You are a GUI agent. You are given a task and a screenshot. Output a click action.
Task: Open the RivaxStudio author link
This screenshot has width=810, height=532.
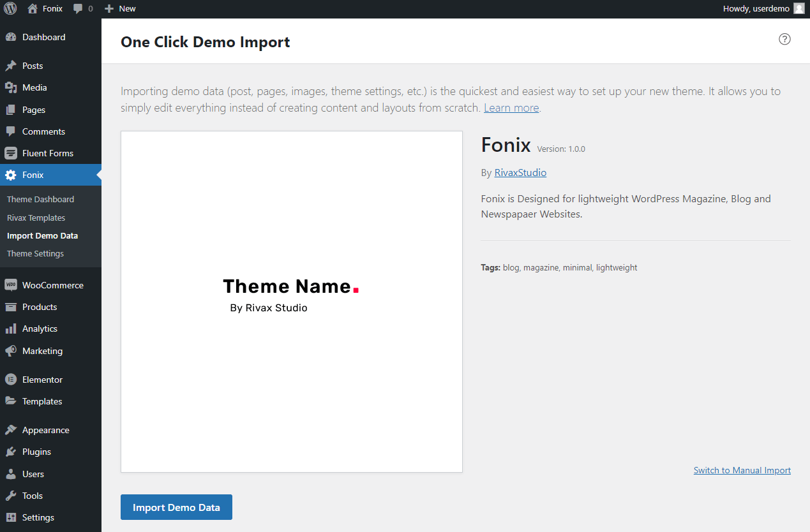pyautogui.click(x=520, y=172)
